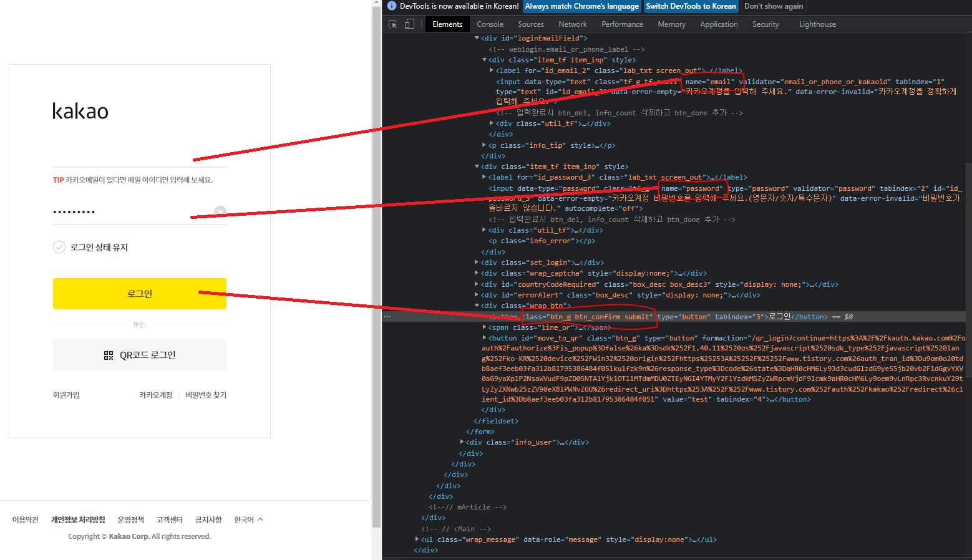The width and height of the screenshot is (972, 560).
Task: Open the 비밀번호 찾기 link
Action: click(206, 395)
